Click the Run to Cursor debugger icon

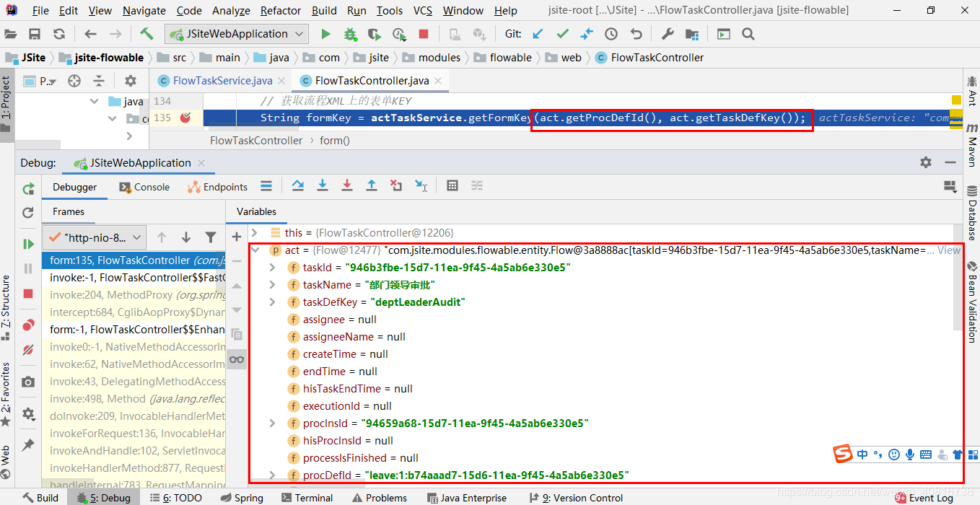tap(421, 186)
